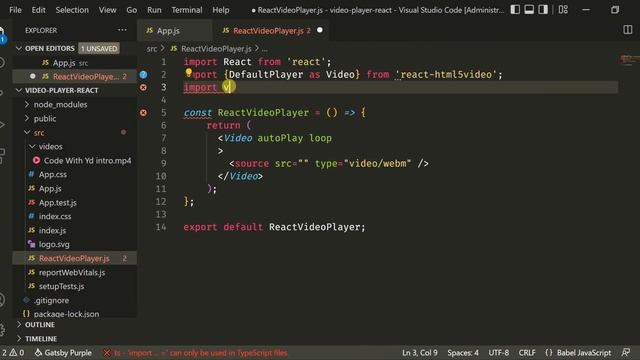Expand the node_modules folder
Viewport: 640px width, 360px height.
(60, 104)
